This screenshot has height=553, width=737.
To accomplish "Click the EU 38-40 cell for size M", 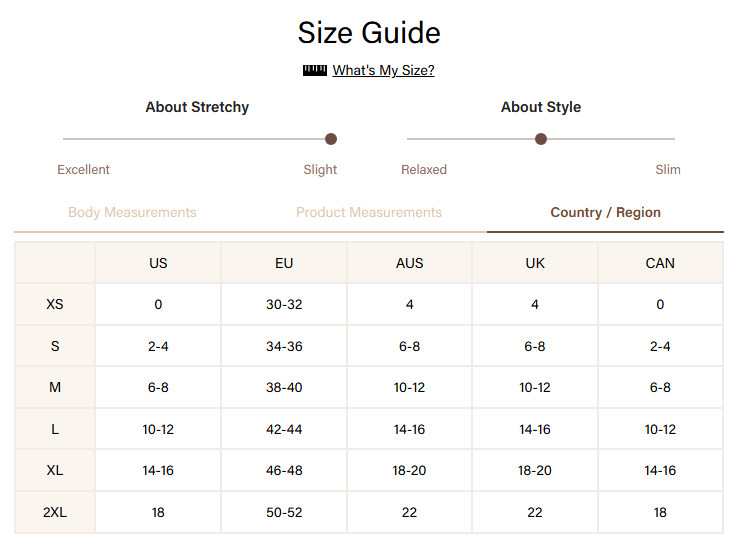I will pos(284,388).
